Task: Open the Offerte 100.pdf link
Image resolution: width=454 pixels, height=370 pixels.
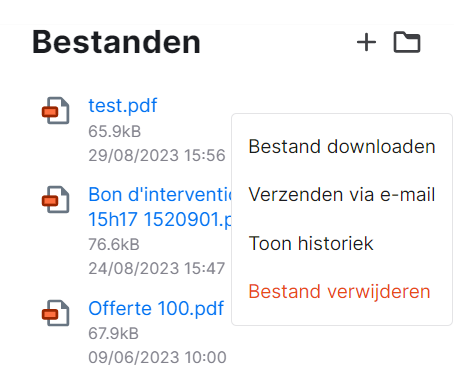Action: tap(156, 308)
